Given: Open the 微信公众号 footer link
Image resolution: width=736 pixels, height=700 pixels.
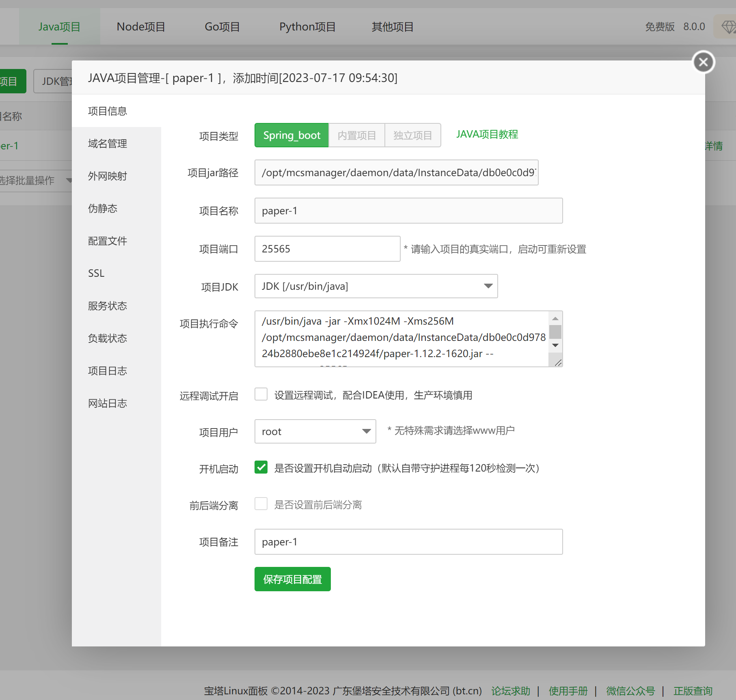Looking at the screenshot, I should click(630, 691).
